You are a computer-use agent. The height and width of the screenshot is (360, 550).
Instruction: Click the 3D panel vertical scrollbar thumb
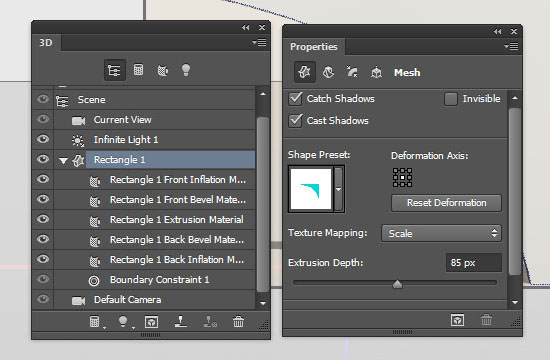[263, 204]
